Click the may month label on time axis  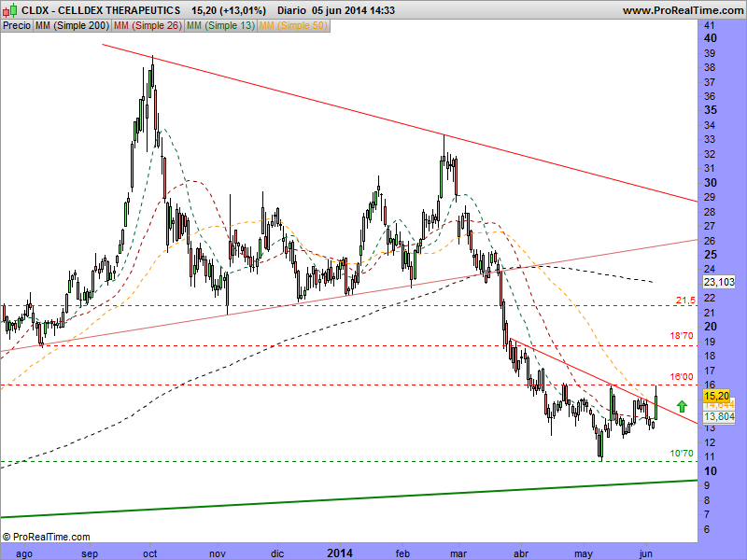click(x=583, y=553)
